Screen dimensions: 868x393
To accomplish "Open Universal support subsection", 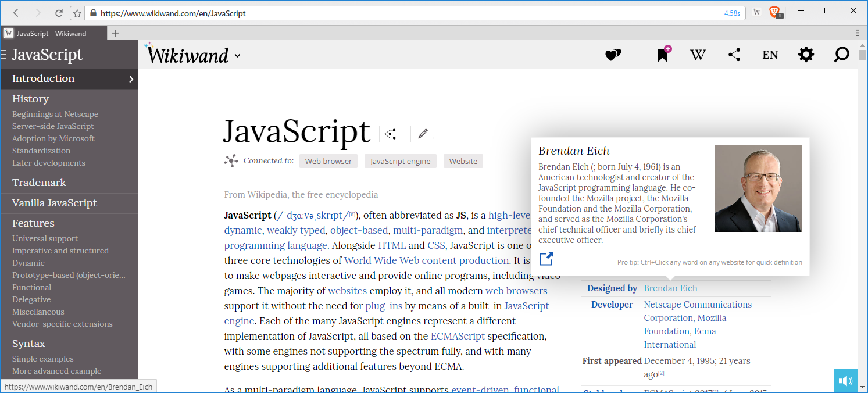I will [x=45, y=238].
